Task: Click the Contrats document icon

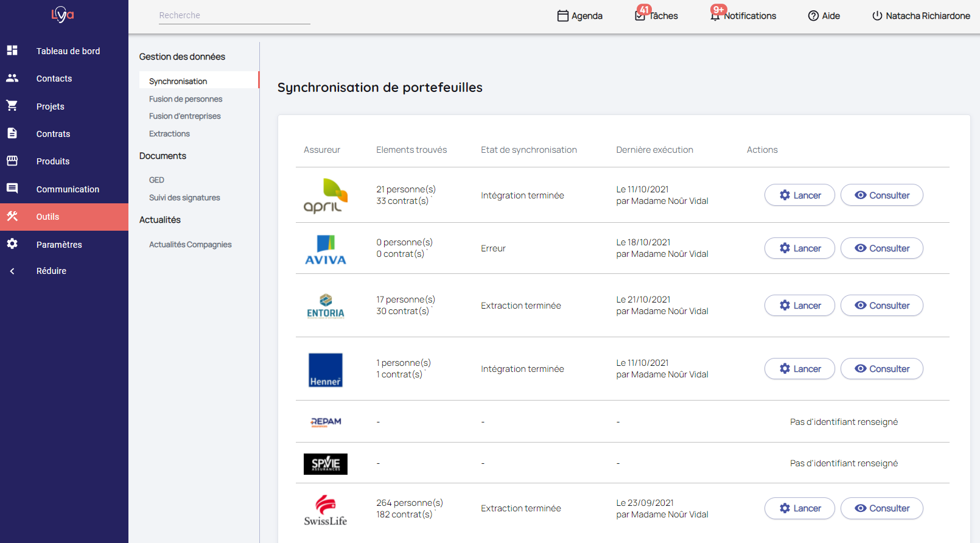Action: point(12,133)
